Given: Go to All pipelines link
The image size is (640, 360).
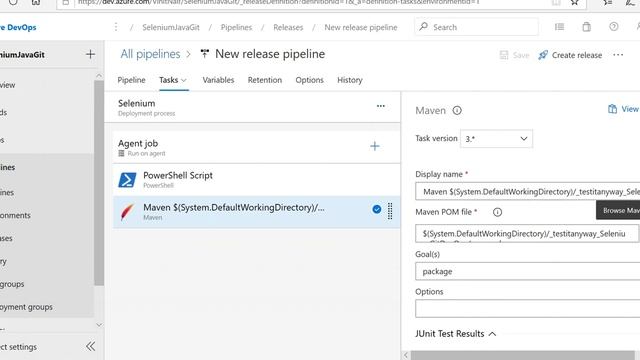Looking at the screenshot, I should click(x=150, y=54).
